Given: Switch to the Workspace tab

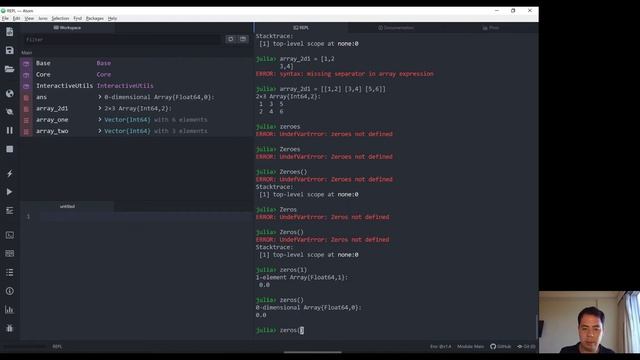Looking at the screenshot, I should pos(67,28).
